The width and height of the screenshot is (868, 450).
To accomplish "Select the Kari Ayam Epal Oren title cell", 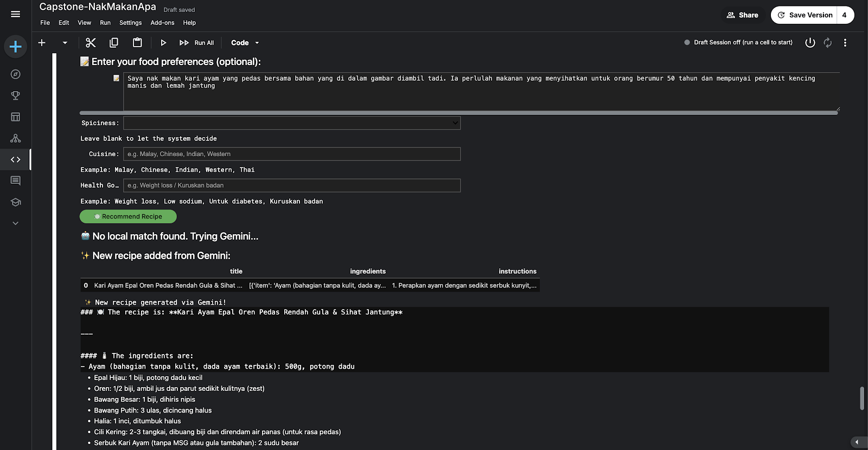I will click(x=168, y=285).
